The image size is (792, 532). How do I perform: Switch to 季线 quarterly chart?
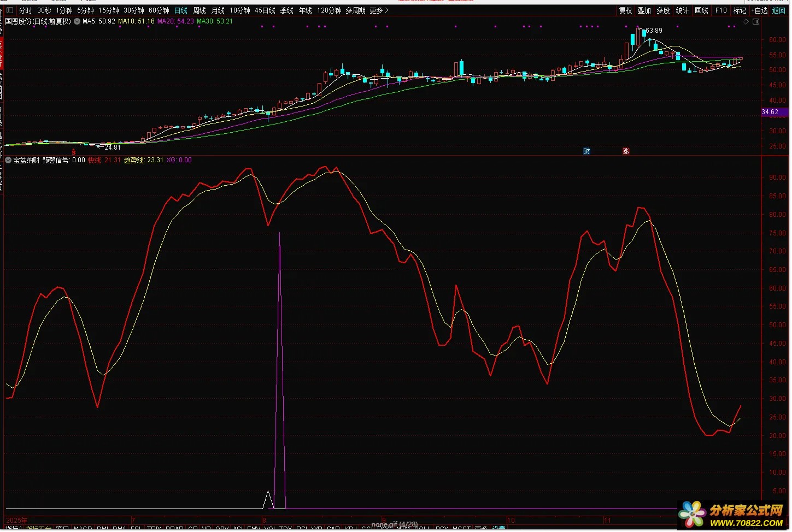pyautogui.click(x=287, y=10)
